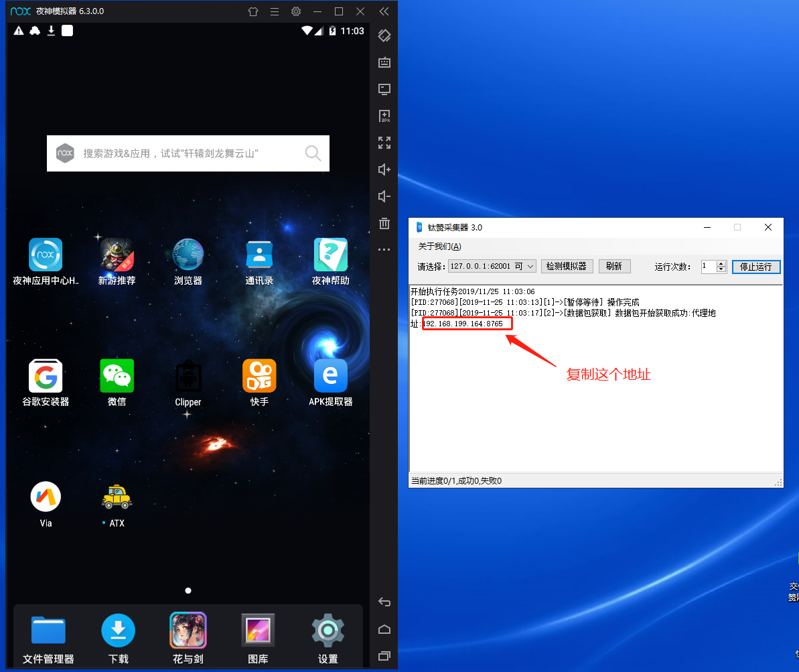Open 文件管理器 in the dock

point(48,630)
